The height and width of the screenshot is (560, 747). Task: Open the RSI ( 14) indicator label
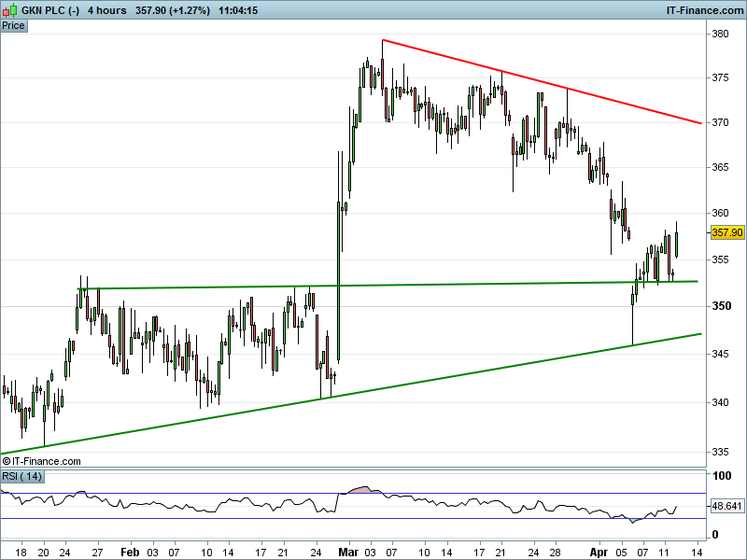tap(21, 476)
